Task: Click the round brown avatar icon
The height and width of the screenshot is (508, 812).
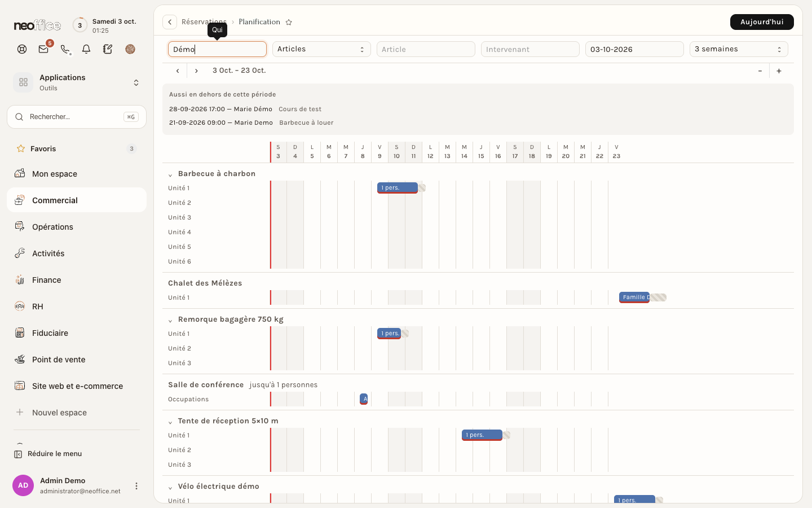Action: click(130, 49)
